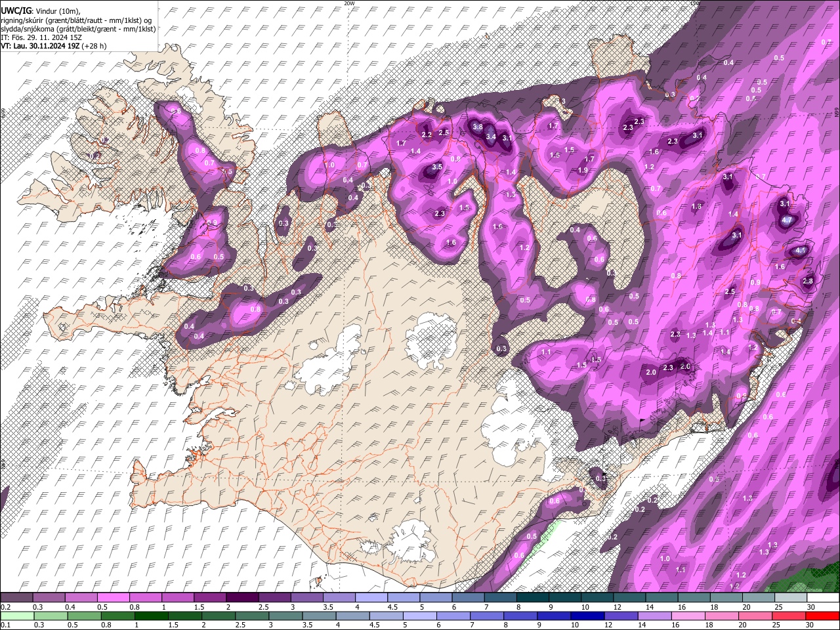This screenshot has width=840, height=630.
Task: Select the light grey 25 swatch in upper legend
Action: point(791,598)
